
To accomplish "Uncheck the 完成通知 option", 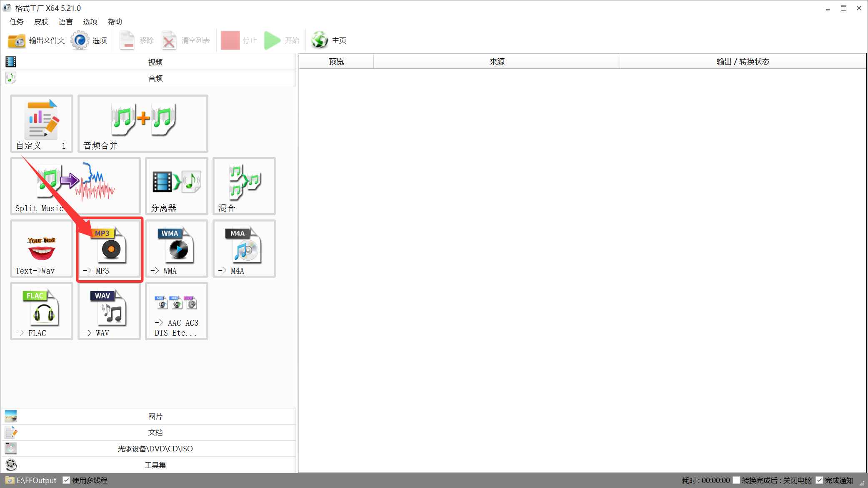I will coord(819,480).
